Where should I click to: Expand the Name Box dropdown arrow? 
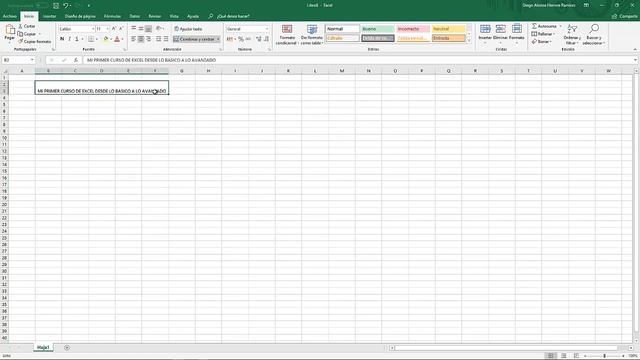point(32,60)
